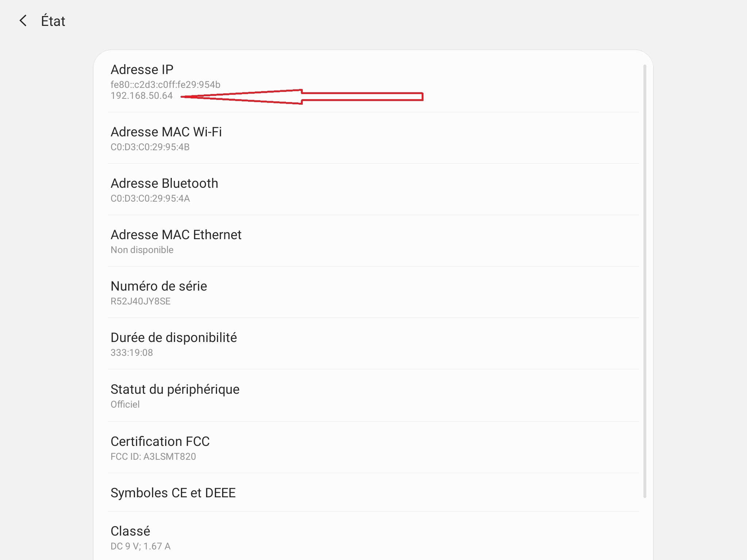747x560 pixels.
Task: Click the État page title
Action: point(53,21)
